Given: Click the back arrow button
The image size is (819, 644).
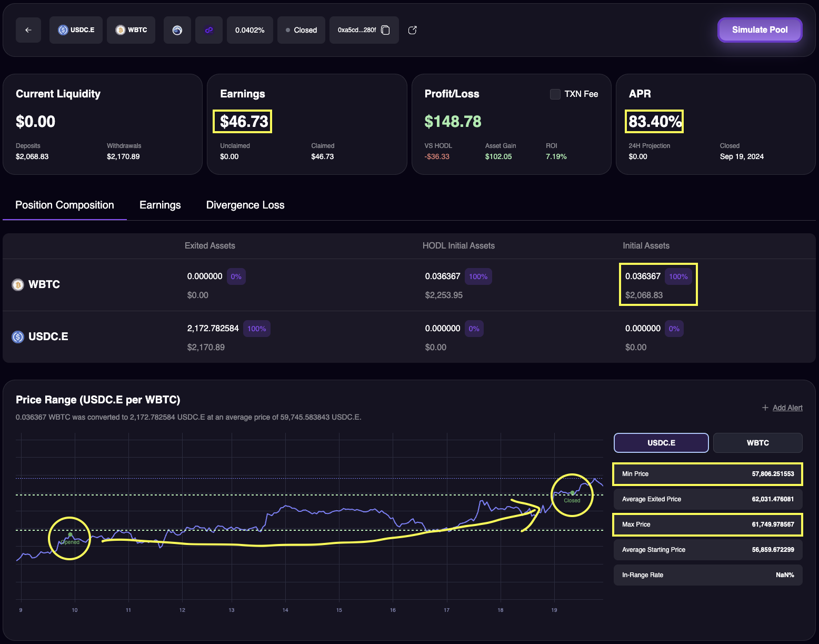Looking at the screenshot, I should click(x=28, y=30).
